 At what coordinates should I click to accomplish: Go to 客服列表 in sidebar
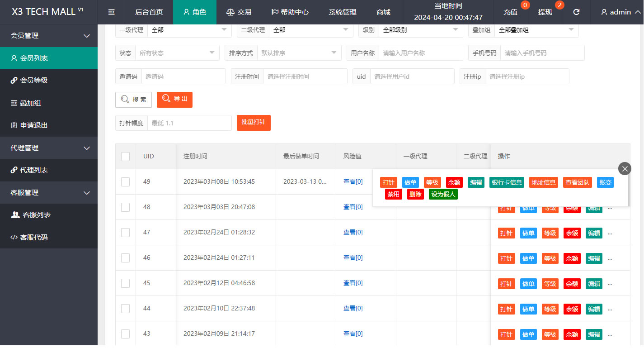click(x=49, y=215)
